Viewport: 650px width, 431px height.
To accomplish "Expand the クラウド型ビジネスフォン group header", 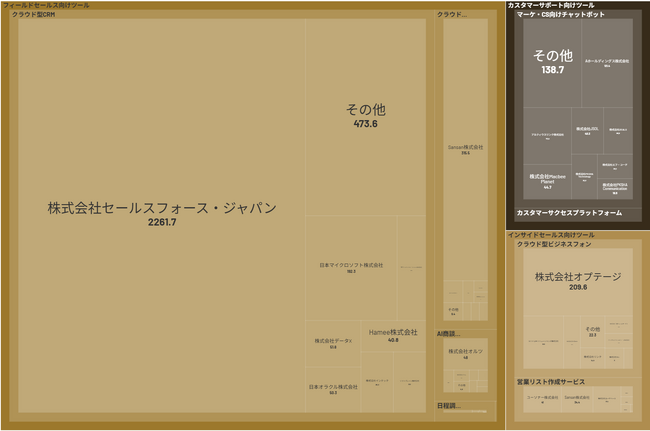I will click(554, 244).
